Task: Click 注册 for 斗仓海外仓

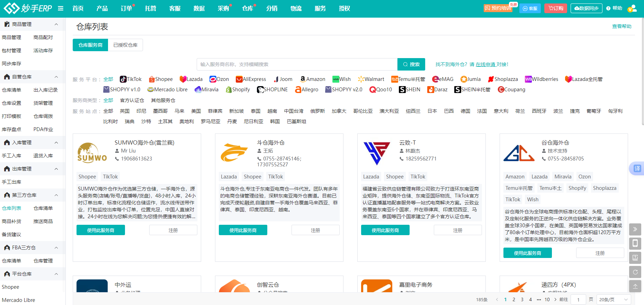Action: point(315,230)
